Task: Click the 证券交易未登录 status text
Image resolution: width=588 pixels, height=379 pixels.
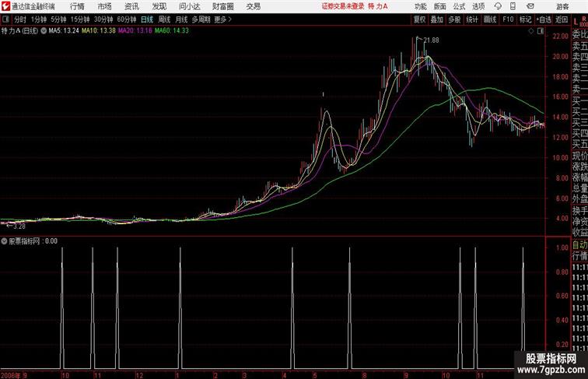Action: tap(343, 6)
